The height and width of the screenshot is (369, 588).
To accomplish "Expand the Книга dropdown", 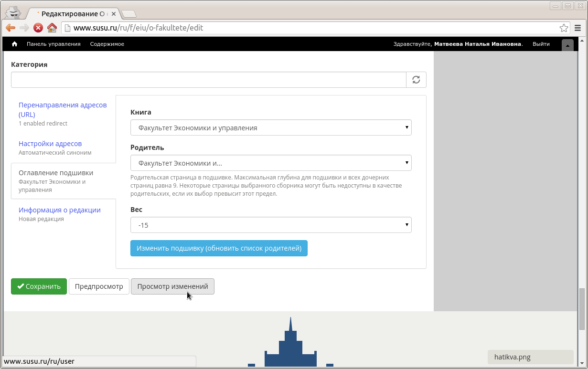I will pyautogui.click(x=271, y=127).
